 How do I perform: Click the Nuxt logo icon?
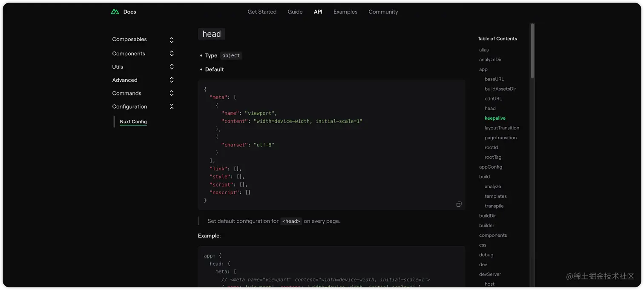pos(115,12)
